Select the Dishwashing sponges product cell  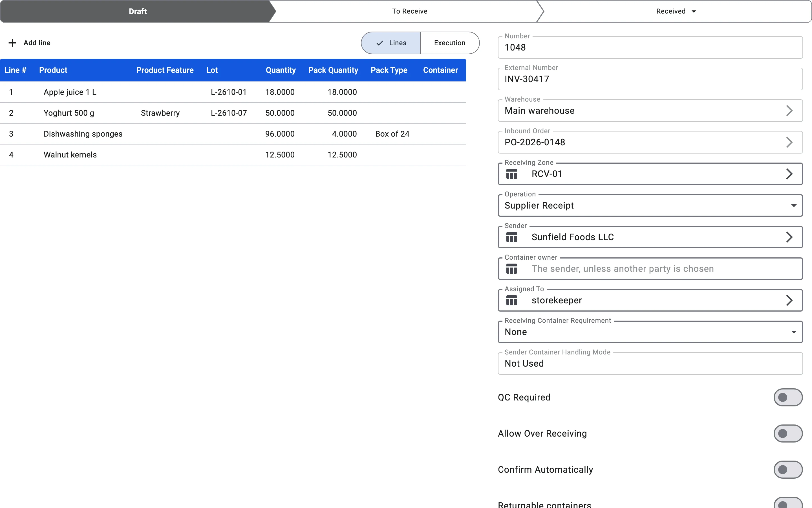(83, 134)
